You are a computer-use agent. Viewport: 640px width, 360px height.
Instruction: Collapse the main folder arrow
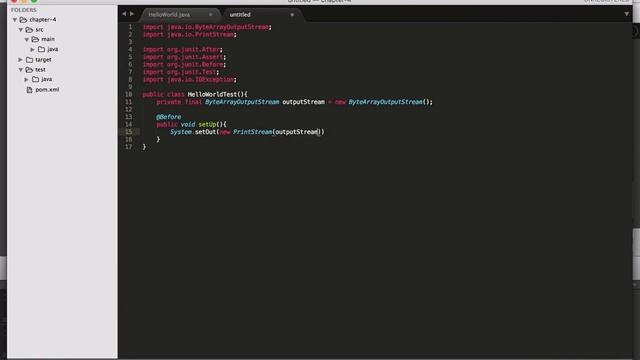[x=27, y=40]
